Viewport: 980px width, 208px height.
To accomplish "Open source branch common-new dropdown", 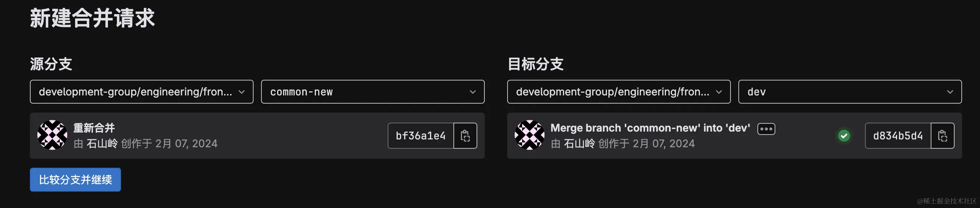I will click(373, 91).
